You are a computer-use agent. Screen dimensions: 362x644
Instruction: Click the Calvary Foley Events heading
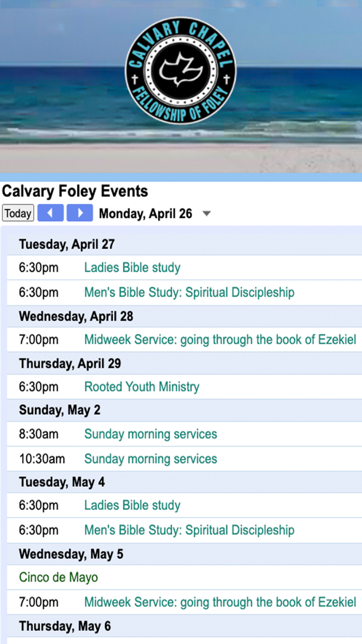pos(75,191)
